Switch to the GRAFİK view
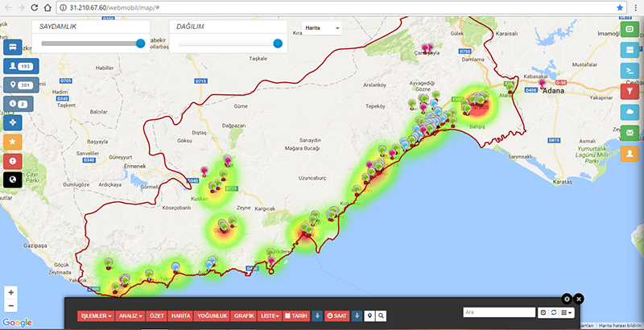The height and width of the screenshot is (330, 644). [244, 316]
